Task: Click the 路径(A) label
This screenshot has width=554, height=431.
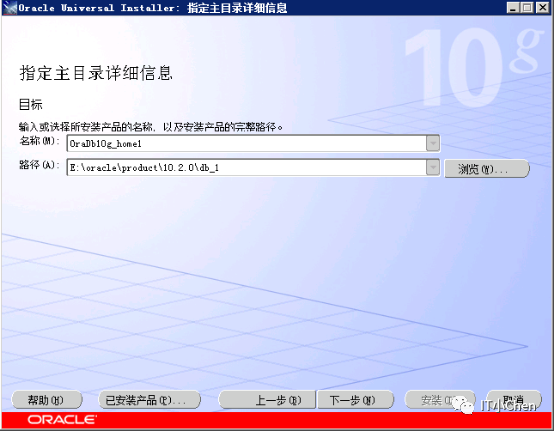Action: (39, 165)
